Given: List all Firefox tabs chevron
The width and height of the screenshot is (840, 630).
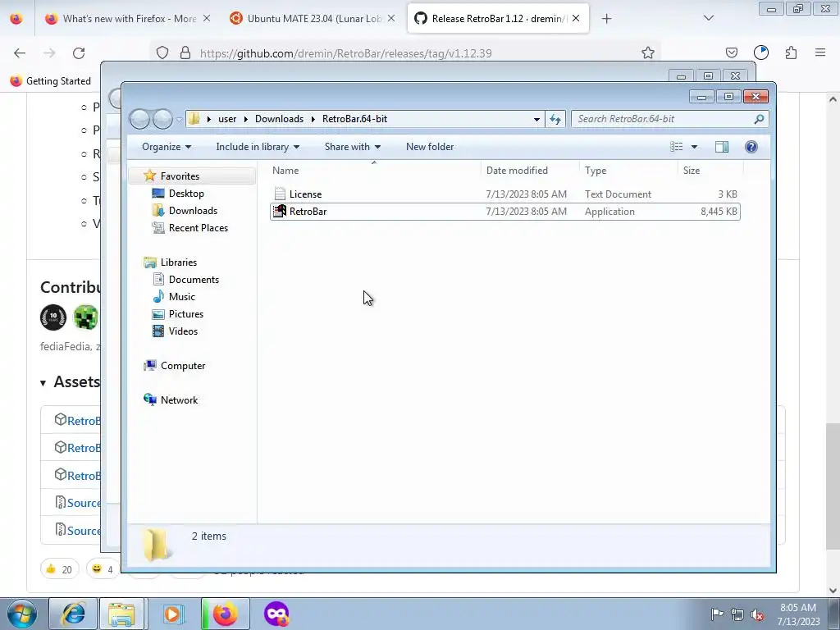Looking at the screenshot, I should click(x=708, y=18).
